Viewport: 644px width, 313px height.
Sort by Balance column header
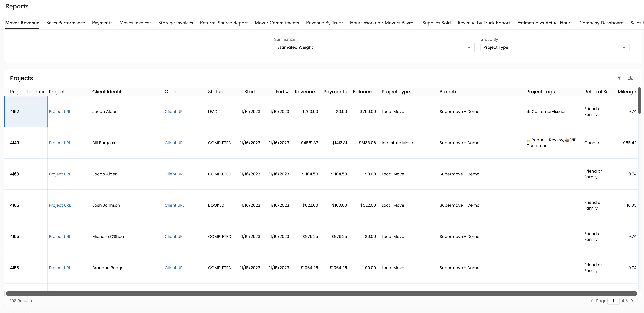coord(362,92)
